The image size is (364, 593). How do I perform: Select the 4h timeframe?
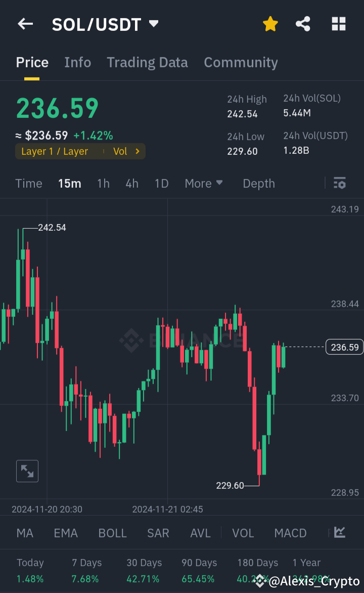pos(131,183)
